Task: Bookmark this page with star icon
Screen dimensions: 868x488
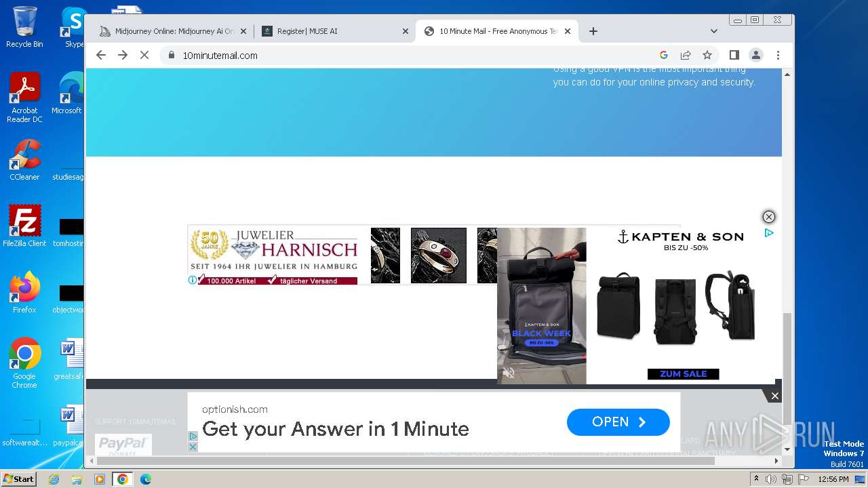Action: [x=707, y=55]
